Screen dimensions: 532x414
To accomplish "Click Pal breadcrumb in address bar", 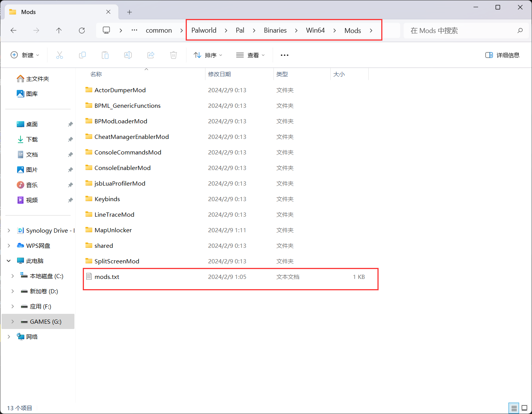I will [240, 30].
